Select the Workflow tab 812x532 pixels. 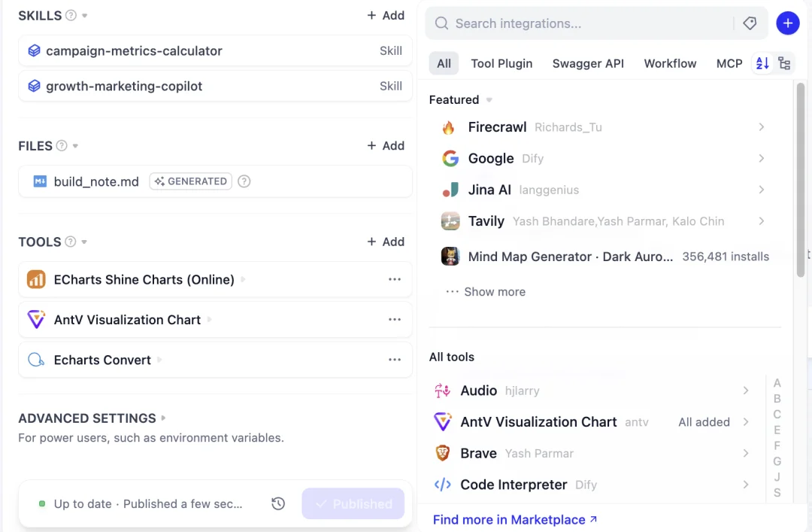670,64
